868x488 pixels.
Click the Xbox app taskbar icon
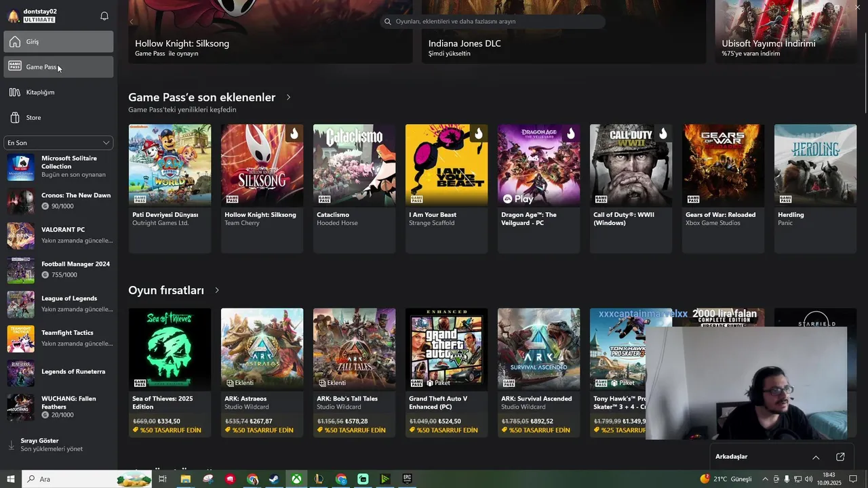click(x=296, y=479)
